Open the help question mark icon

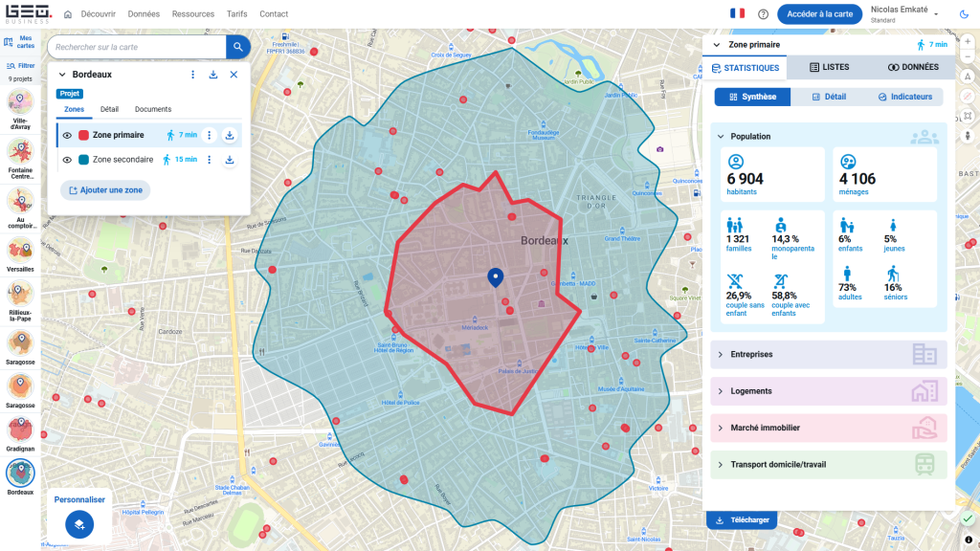click(763, 14)
